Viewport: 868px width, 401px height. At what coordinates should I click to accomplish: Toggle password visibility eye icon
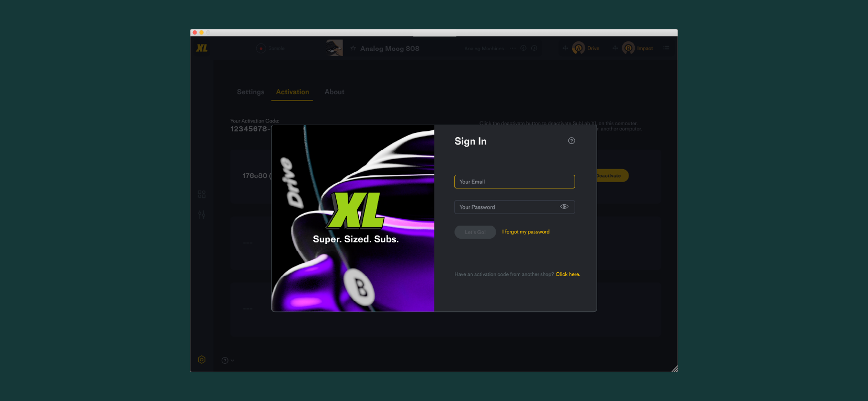click(564, 207)
